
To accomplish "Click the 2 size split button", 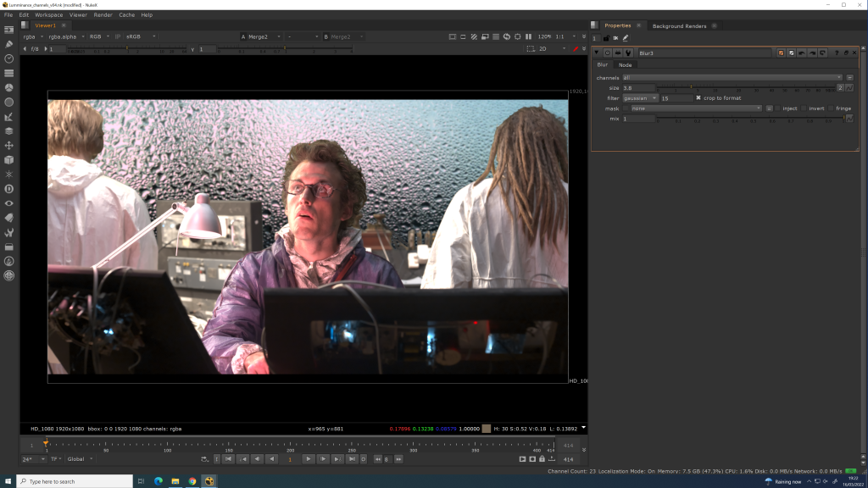I will click(x=840, y=88).
